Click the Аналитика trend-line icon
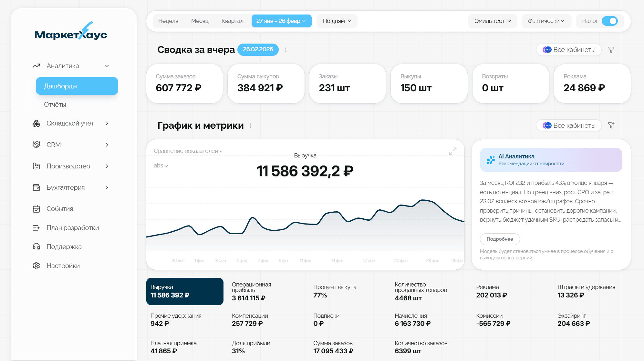The width and height of the screenshot is (644, 361). pyautogui.click(x=36, y=66)
